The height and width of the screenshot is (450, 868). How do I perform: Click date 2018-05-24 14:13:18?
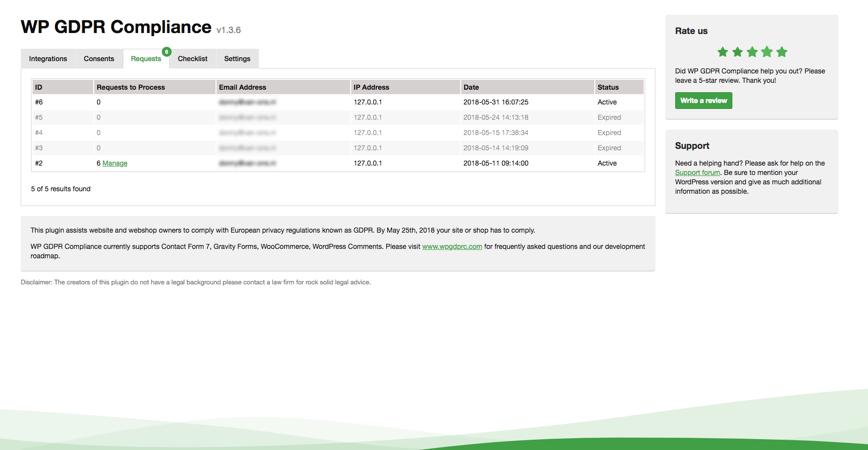pyautogui.click(x=496, y=117)
